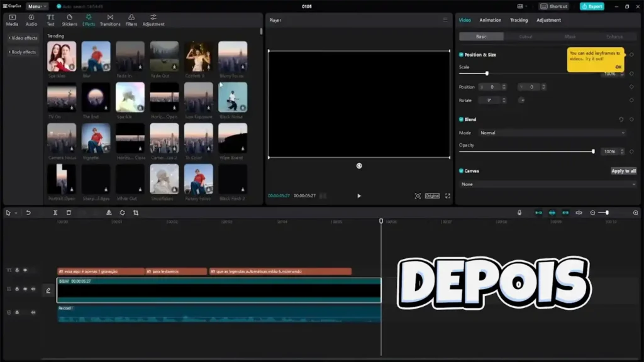644x362 pixels.
Task: Open the Canvas dropdown set to None
Action: point(547,184)
